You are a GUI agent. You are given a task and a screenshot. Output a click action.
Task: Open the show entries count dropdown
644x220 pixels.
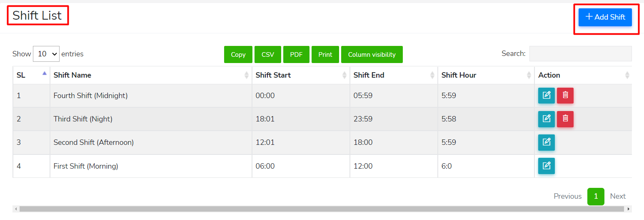46,54
